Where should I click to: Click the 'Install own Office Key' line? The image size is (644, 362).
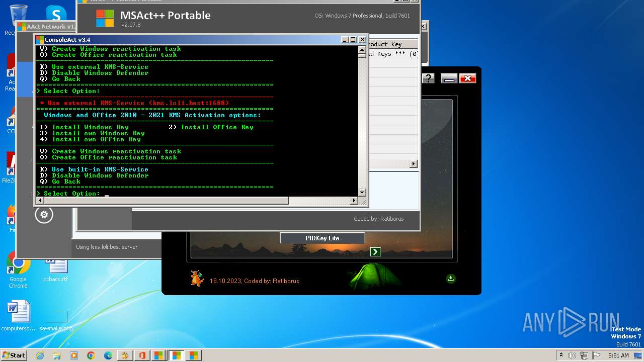[90, 139]
